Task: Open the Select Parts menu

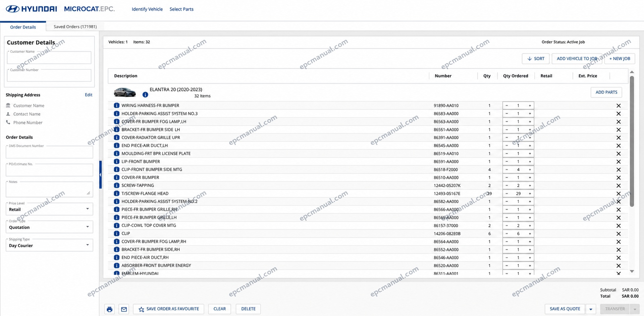Action: pyautogui.click(x=181, y=9)
